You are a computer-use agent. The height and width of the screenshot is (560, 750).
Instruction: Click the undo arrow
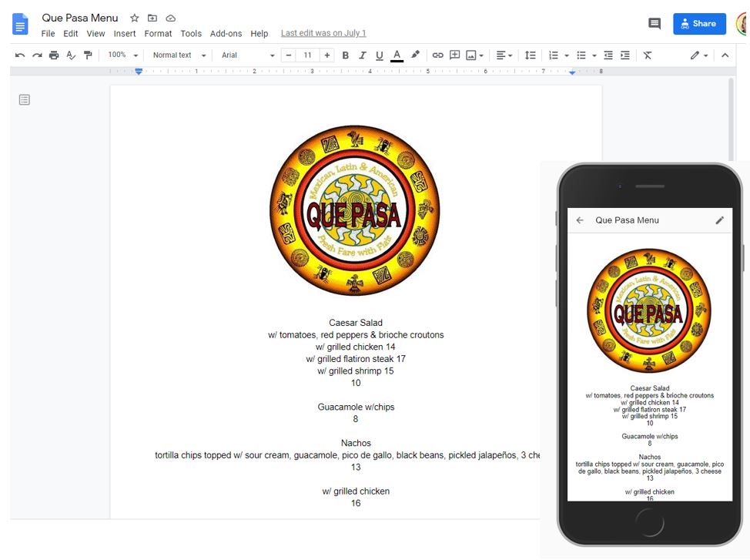(19, 55)
